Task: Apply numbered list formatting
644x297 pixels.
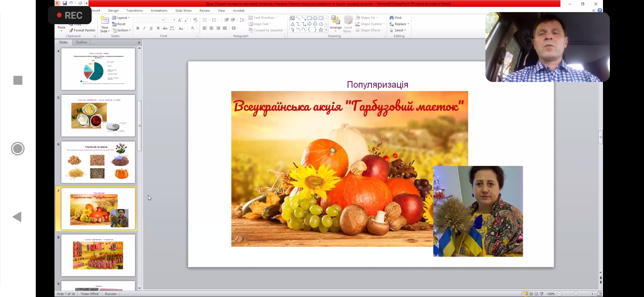Action: point(214,20)
